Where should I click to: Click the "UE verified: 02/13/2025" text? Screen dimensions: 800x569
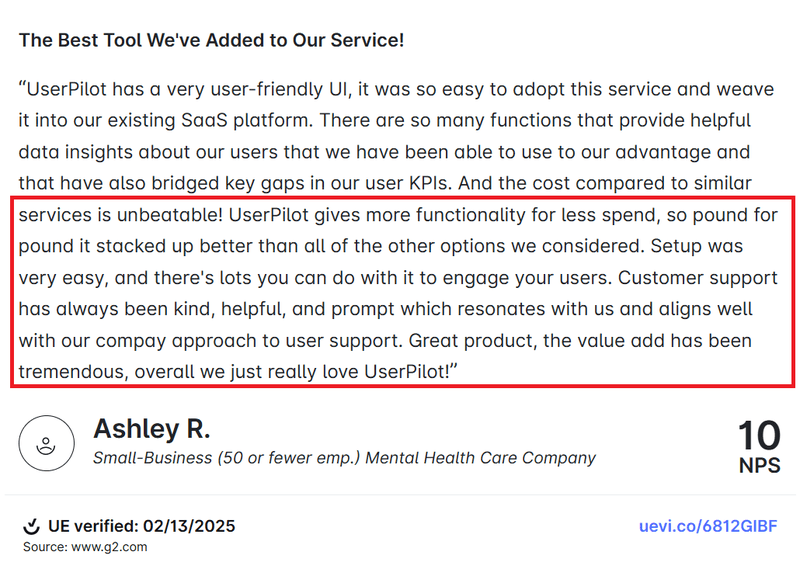pos(141,526)
